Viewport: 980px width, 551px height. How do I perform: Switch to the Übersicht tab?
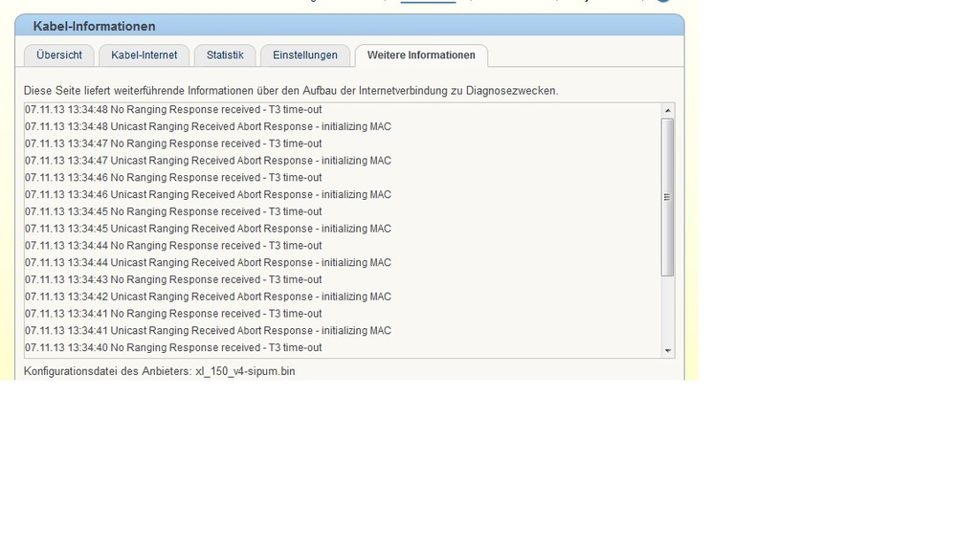click(x=59, y=55)
